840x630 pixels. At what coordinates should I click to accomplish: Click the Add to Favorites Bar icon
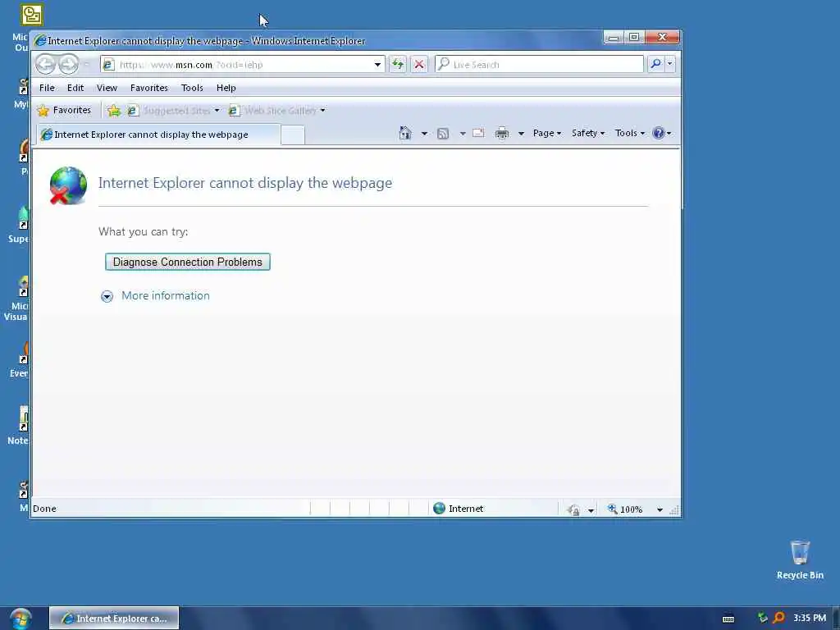point(113,111)
